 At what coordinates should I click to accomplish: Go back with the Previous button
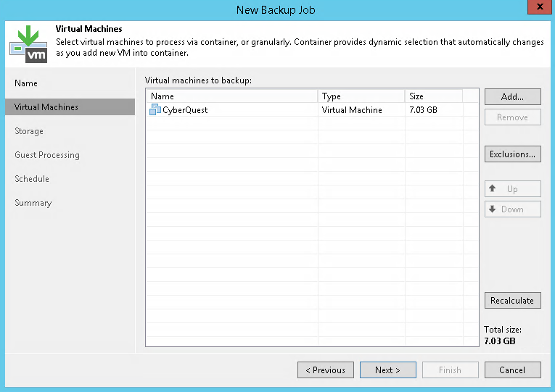[326, 370]
